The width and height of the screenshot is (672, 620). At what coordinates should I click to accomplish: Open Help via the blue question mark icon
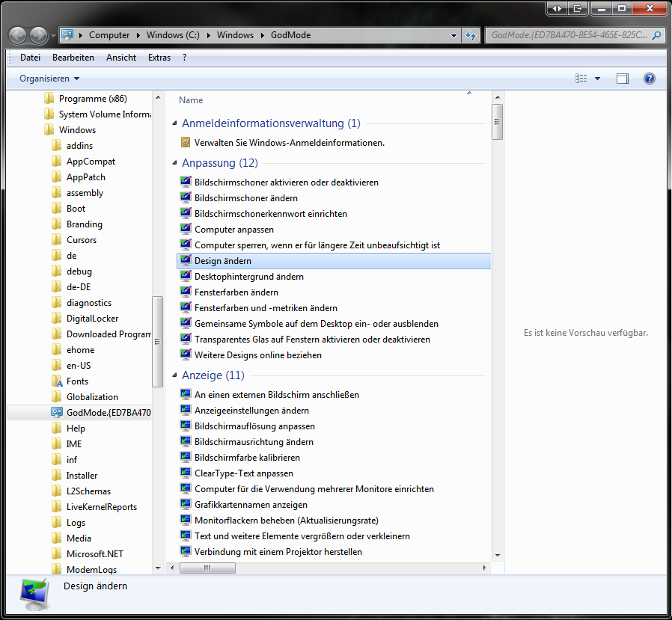[x=650, y=79]
